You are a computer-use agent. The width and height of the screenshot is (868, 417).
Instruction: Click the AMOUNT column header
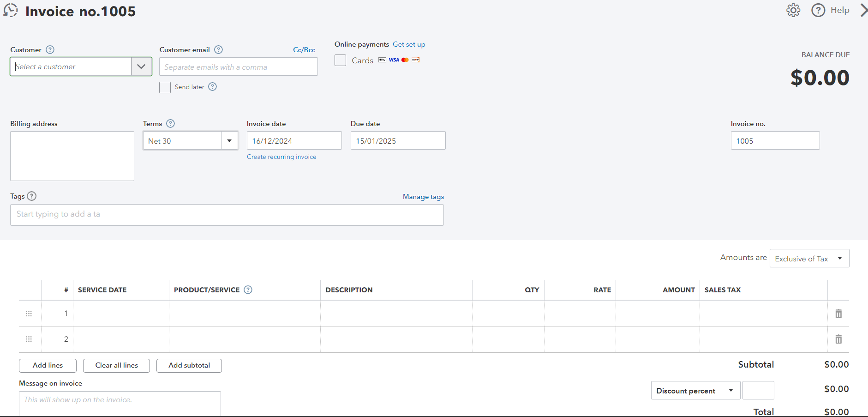[x=679, y=290]
